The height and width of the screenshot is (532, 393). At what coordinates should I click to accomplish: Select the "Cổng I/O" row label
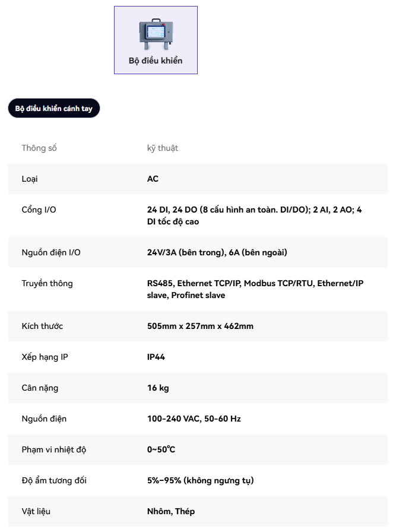click(39, 210)
